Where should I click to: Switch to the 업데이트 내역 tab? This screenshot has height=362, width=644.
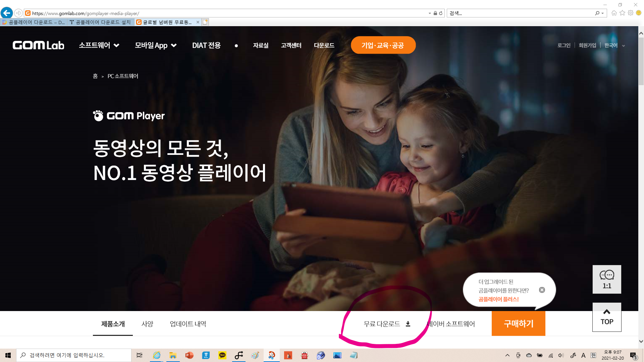click(x=188, y=324)
